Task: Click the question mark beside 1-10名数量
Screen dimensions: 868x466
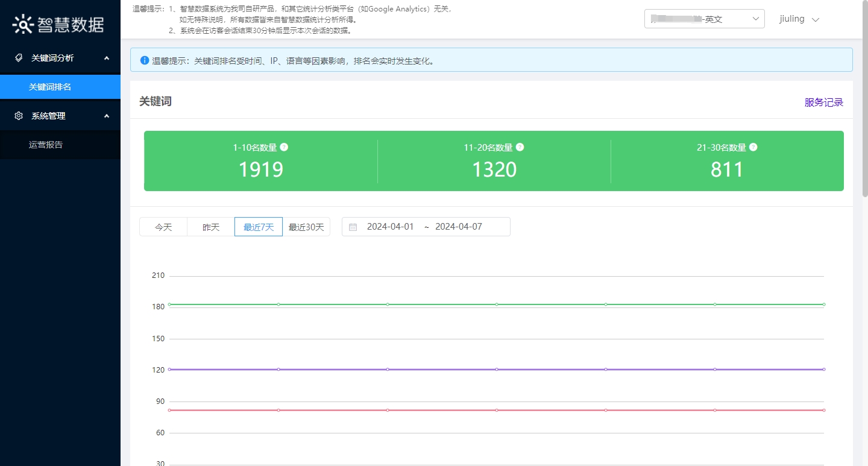Action: [x=283, y=146]
